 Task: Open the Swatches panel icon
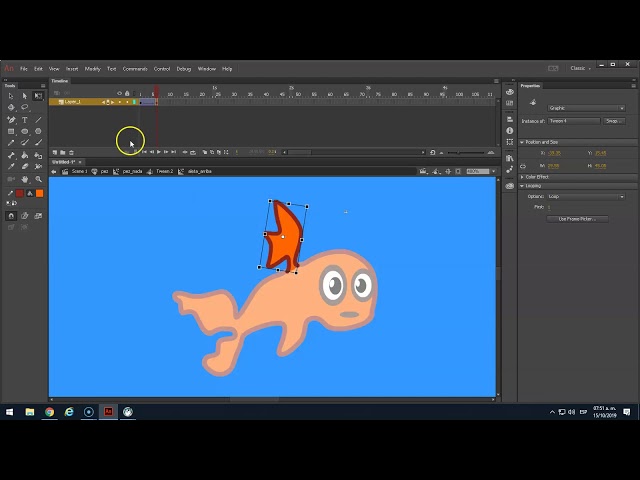point(509,104)
